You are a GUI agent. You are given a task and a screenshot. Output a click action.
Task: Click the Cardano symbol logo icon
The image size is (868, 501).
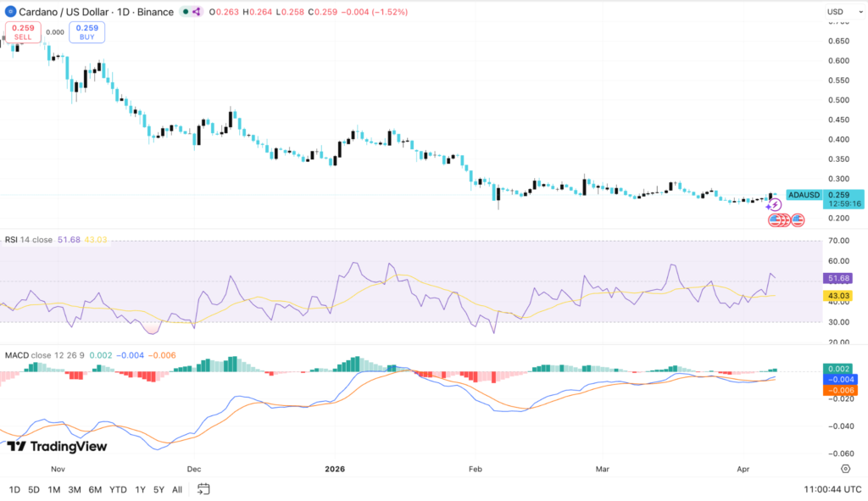point(11,12)
